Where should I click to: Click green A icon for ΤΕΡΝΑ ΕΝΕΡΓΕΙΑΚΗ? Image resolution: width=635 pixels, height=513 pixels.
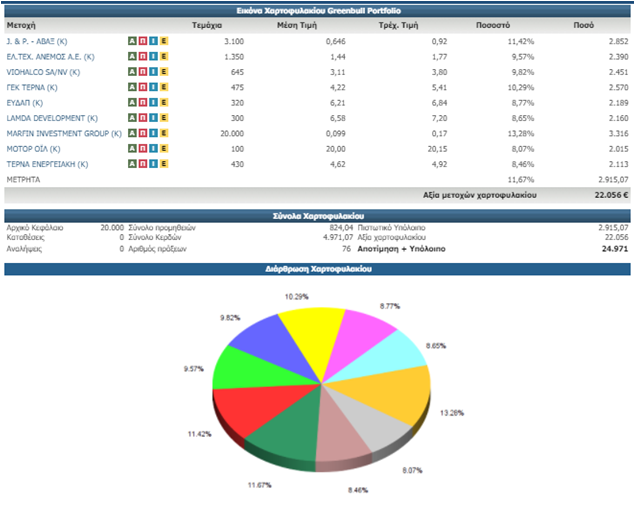[132, 164]
